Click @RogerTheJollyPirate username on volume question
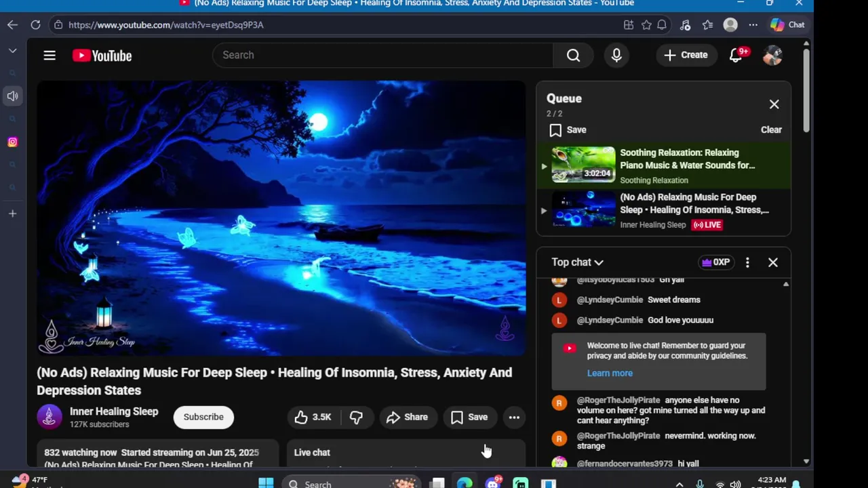 pos(618,401)
